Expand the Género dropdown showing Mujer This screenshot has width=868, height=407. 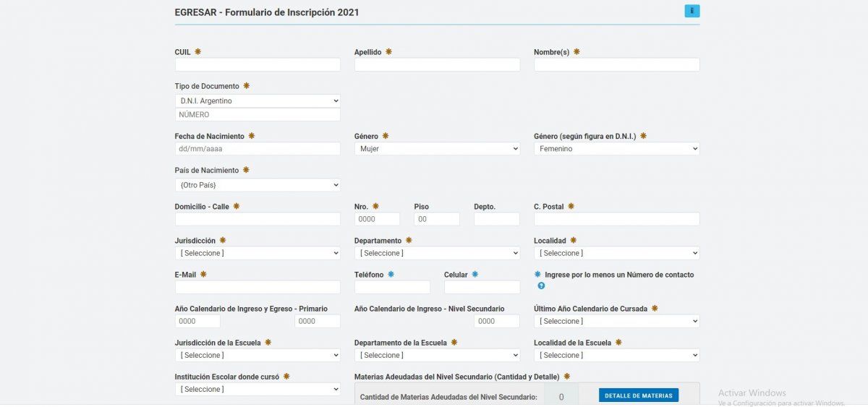(x=437, y=149)
